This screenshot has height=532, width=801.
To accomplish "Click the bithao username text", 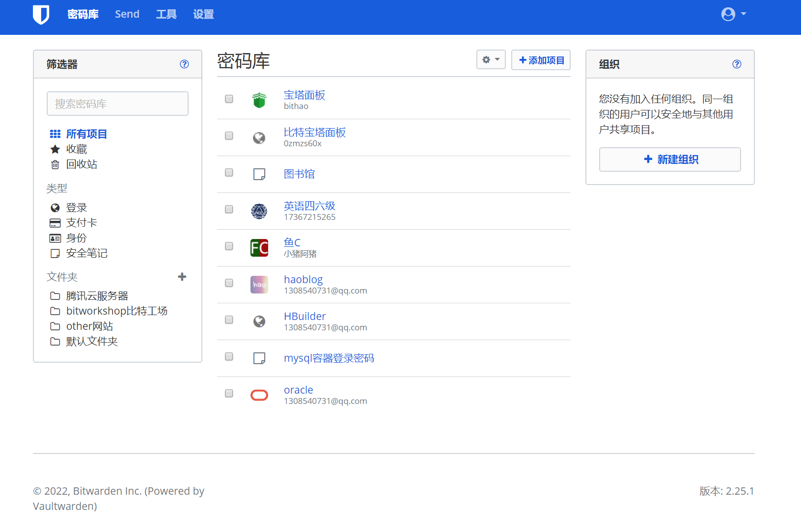I will point(296,106).
